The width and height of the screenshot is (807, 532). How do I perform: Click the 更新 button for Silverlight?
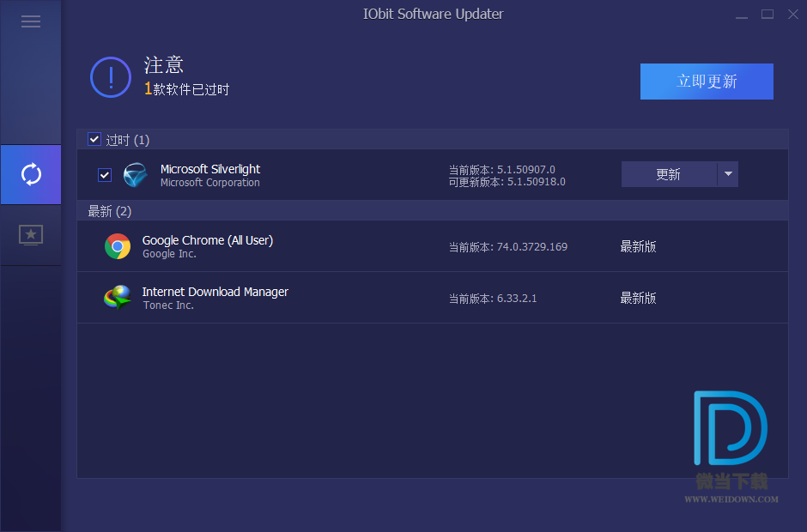click(669, 174)
